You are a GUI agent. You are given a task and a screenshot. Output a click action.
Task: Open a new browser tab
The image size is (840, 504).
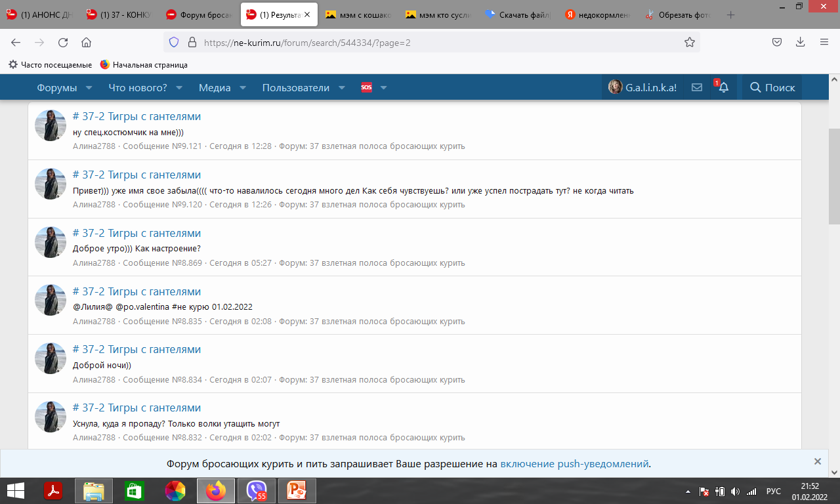click(x=731, y=14)
